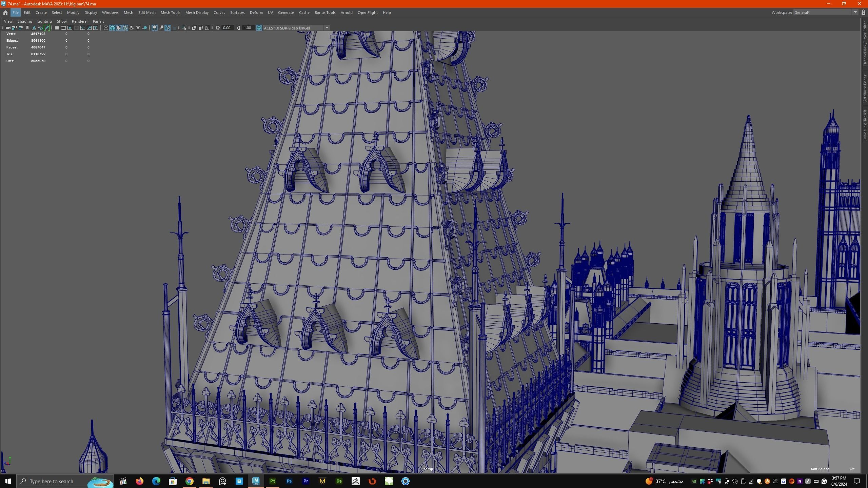Viewport: 868px width, 488px height.
Task: Open the Edit Mesh menu
Action: (x=147, y=13)
